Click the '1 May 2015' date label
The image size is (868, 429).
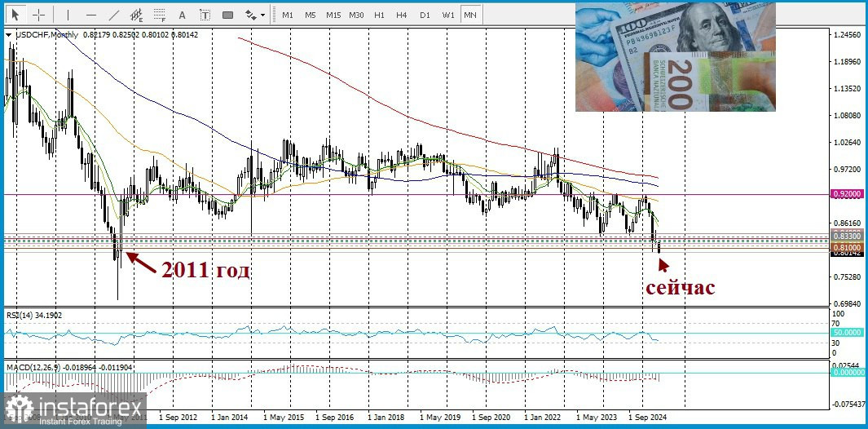click(x=282, y=417)
